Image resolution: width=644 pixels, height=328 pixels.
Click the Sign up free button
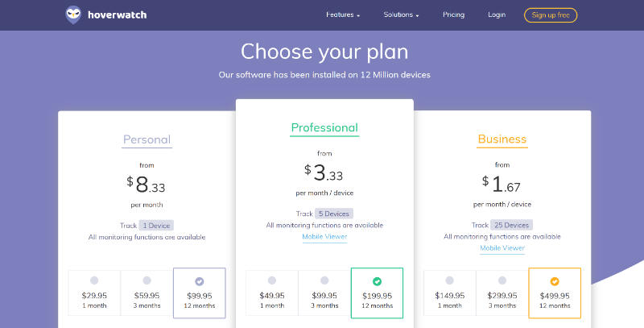[x=551, y=15]
